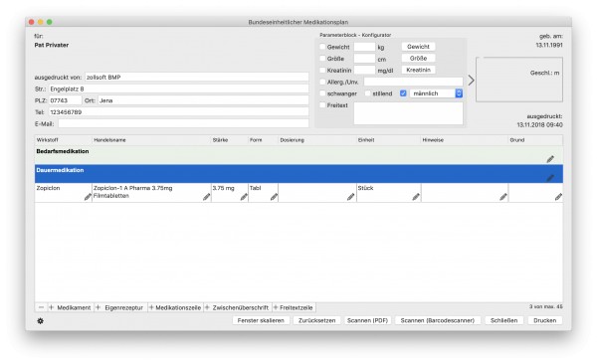This screenshot has height=364, width=597.
Task: Select the Bedarfsmedikation heading row
Action: [298, 155]
